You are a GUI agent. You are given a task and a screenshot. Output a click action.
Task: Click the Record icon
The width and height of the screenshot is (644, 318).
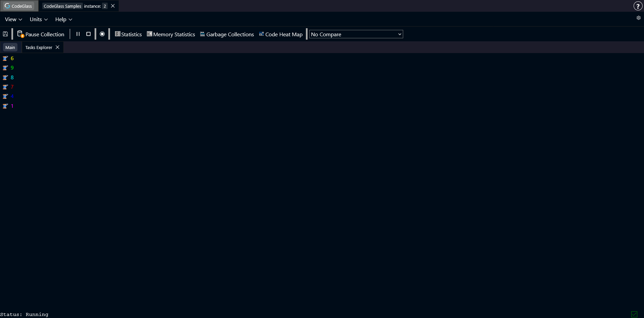click(102, 34)
